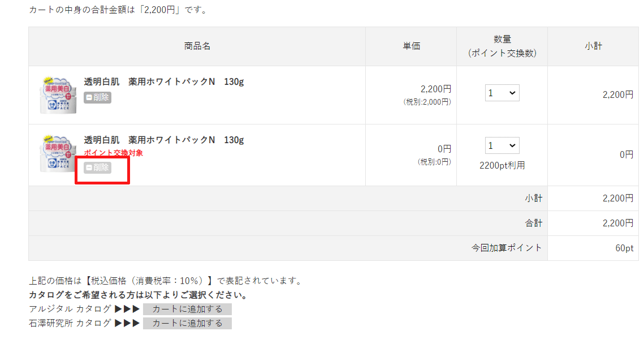Open quantity dropdown for 2,200円 item
Screen dimensions: 644x348
tap(502, 93)
